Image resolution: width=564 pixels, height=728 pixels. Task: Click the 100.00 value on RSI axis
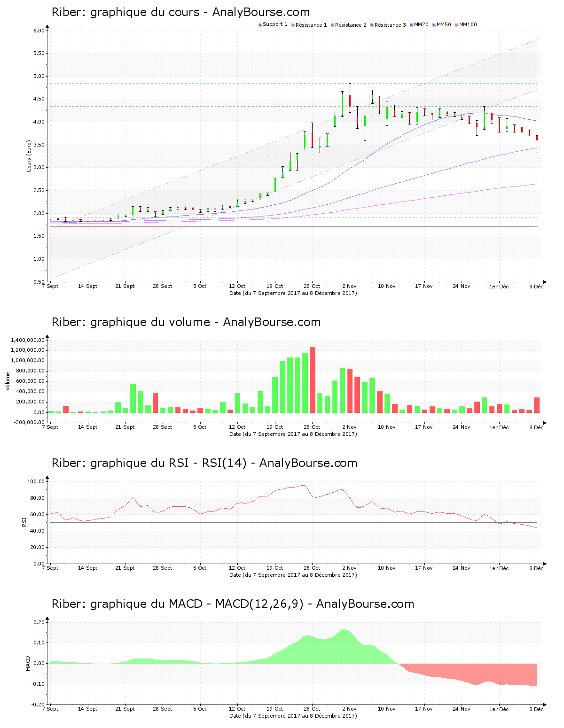click(36, 481)
